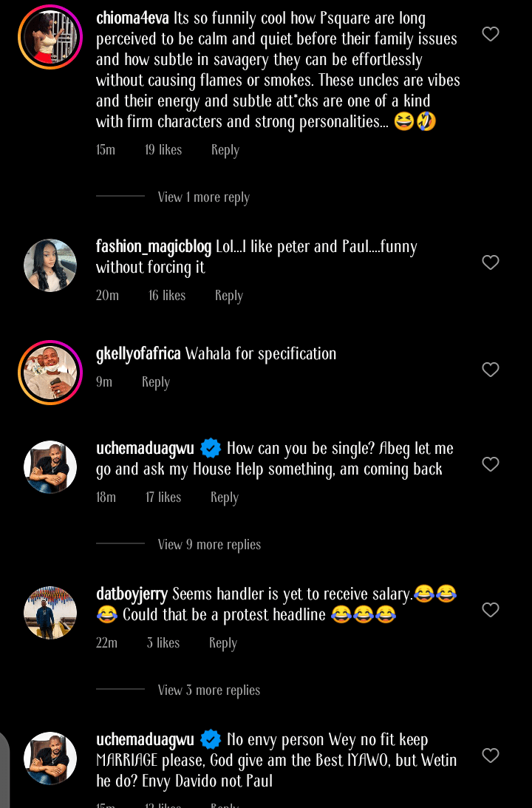Like chioma4eva's comment with the heart
Viewport: 532px width, 808px height.
[491, 34]
